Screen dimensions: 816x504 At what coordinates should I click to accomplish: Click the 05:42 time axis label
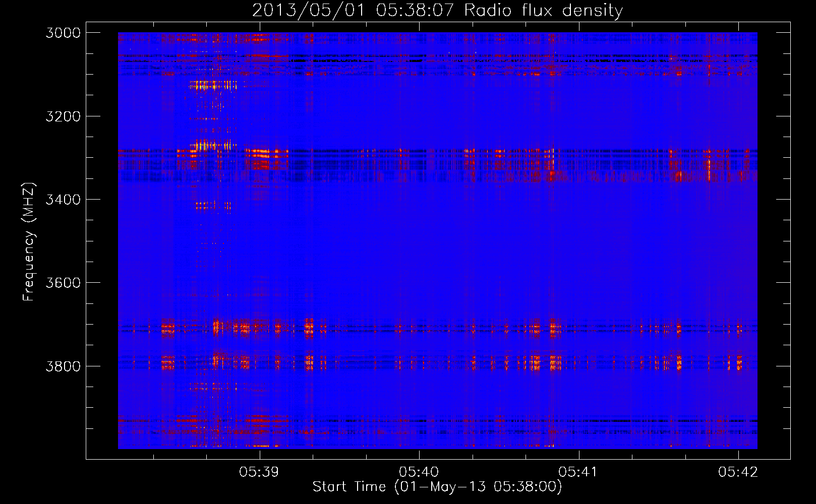click(738, 472)
